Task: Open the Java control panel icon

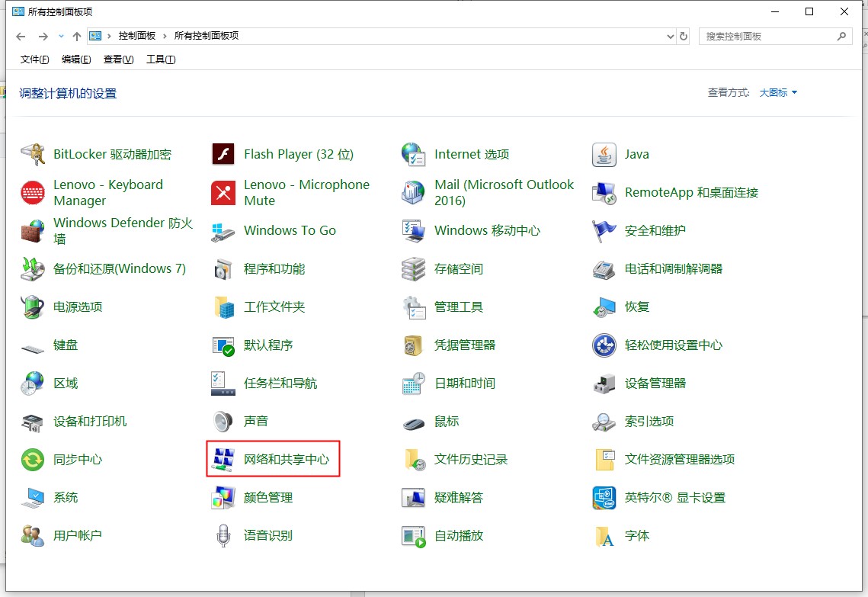Action: pyautogui.click(x=604, y=154)
